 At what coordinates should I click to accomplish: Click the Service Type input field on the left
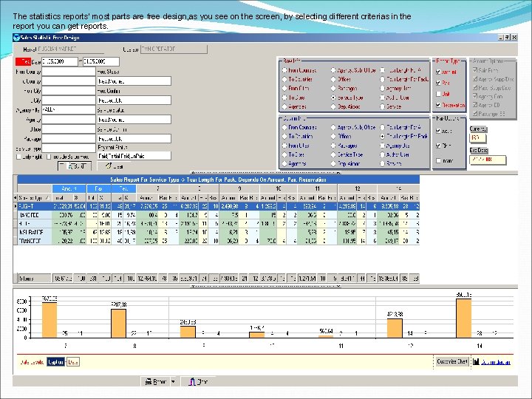69,149
